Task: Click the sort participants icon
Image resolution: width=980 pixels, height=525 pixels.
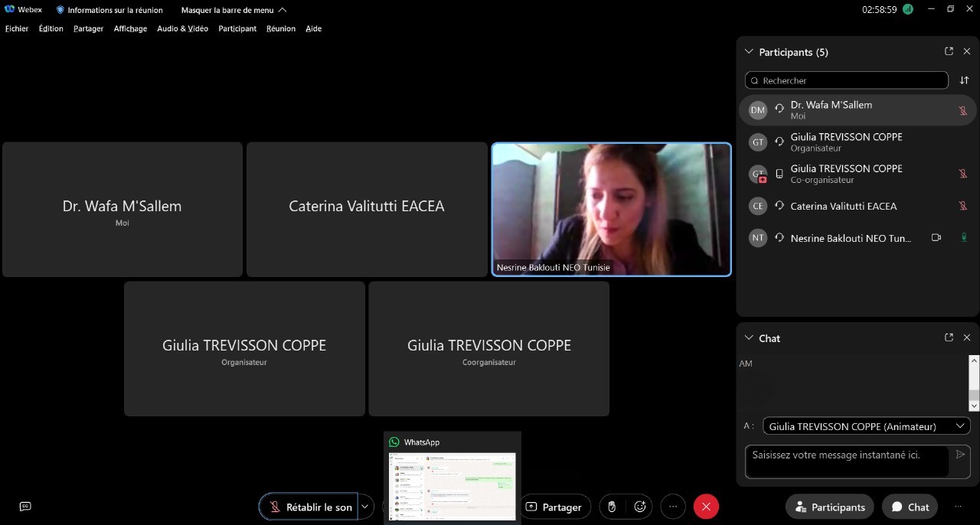Action: (x=964, y=80)
